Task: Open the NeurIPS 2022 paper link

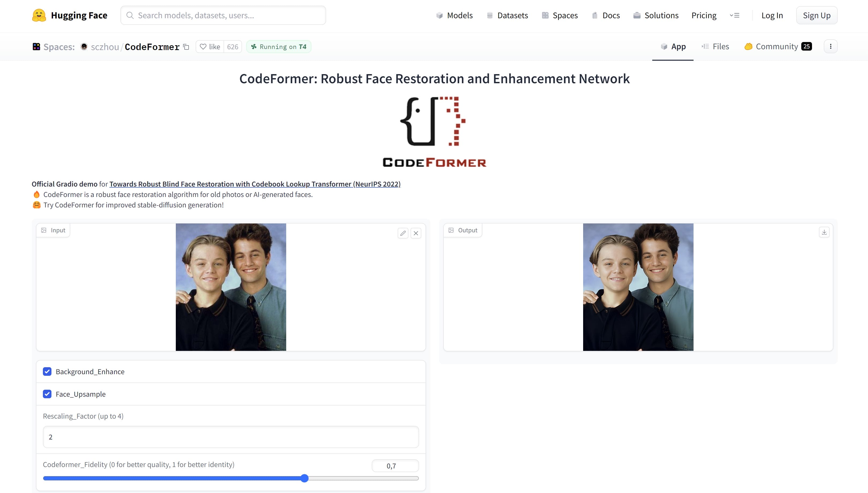Action: [255, 184]
